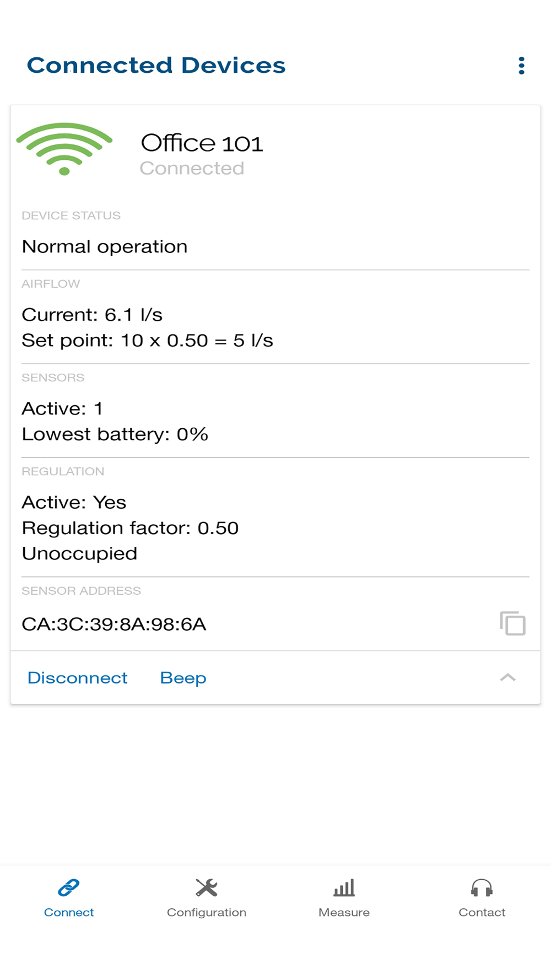
Task: Collapse the Office 101 device card
Action: (x=507, y=677)
